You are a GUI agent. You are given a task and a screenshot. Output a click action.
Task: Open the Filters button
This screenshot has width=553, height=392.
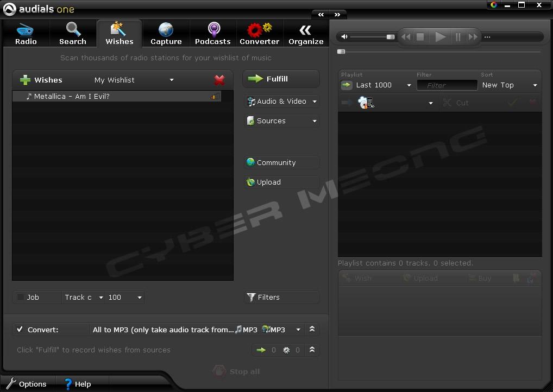[x=282, y=297]
